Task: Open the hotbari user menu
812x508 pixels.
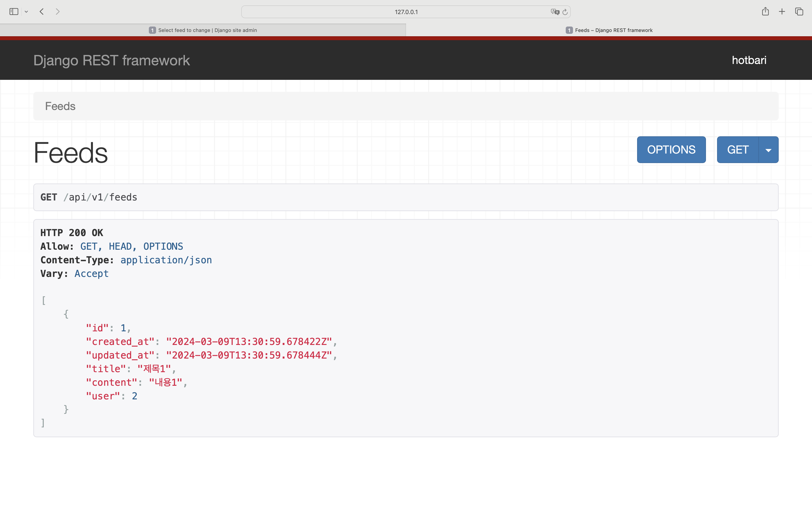Action: 749,60
